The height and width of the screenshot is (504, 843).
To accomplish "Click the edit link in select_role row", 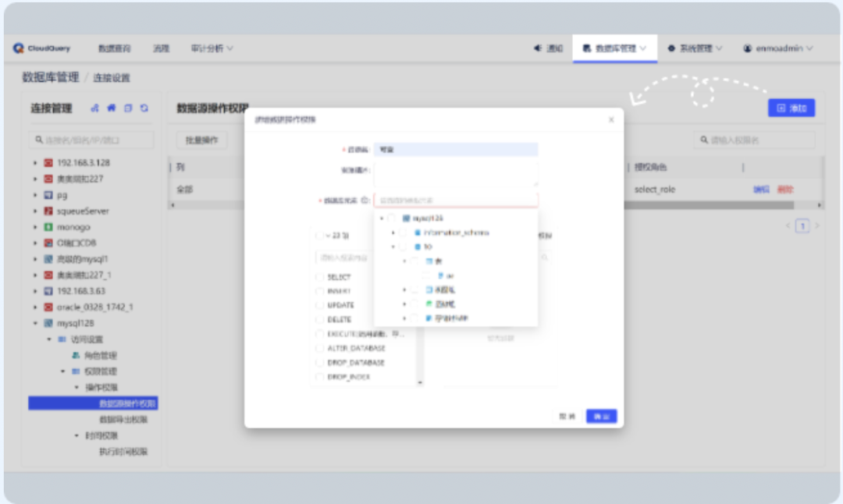I will click(761, 190).
